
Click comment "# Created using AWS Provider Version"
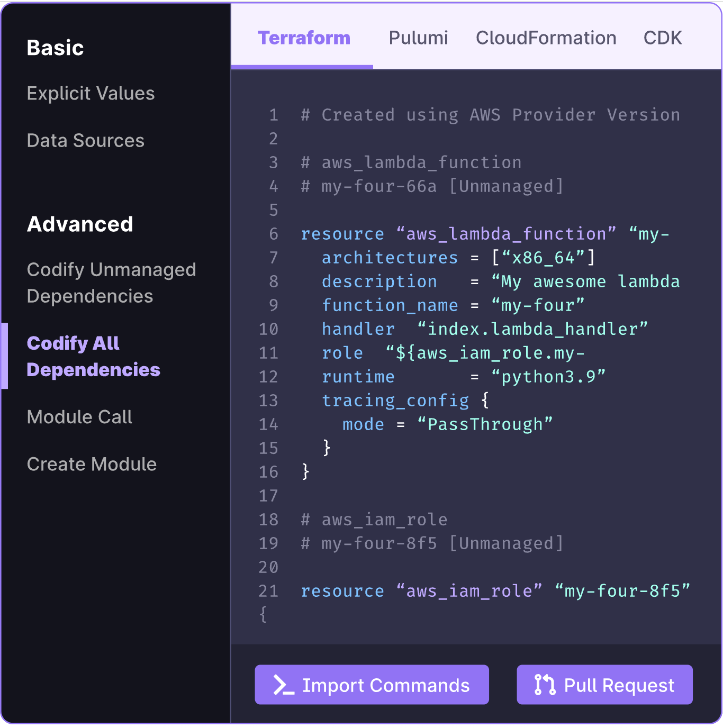pyautogui.click(x=490, y=115)
